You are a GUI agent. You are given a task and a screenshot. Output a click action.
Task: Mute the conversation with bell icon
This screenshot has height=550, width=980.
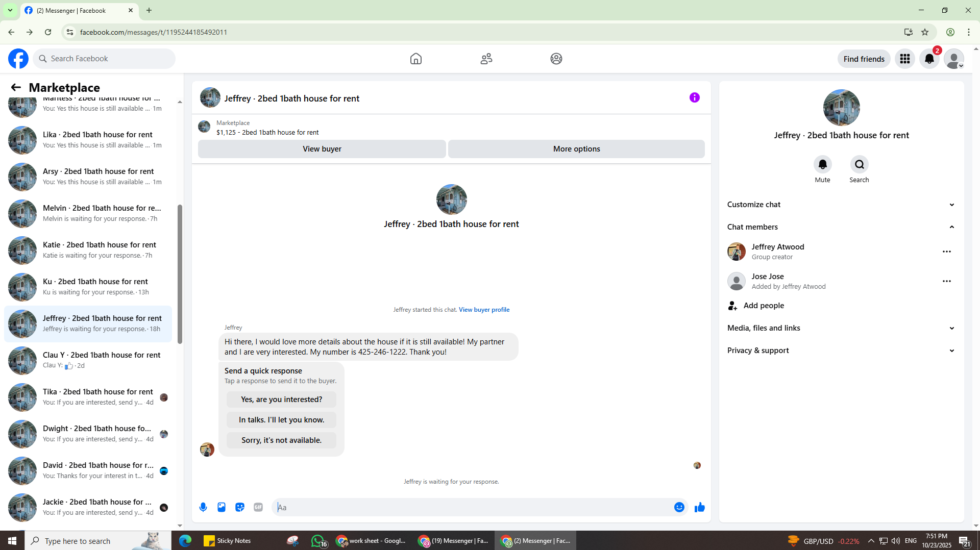[822, 164]
